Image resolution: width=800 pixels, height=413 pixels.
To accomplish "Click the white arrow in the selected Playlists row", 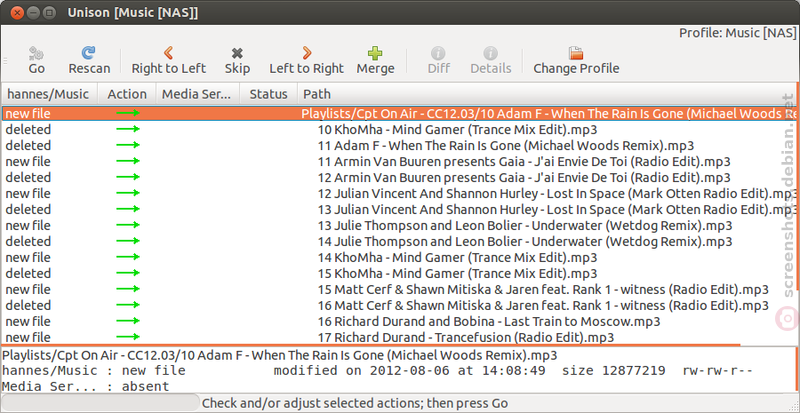I will 128,113.
